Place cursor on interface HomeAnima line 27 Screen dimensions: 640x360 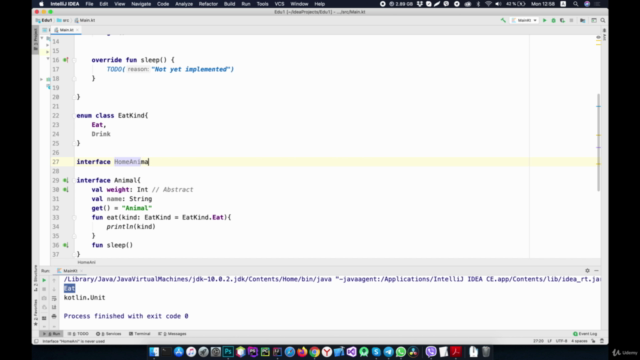click(x=113, y=162)
